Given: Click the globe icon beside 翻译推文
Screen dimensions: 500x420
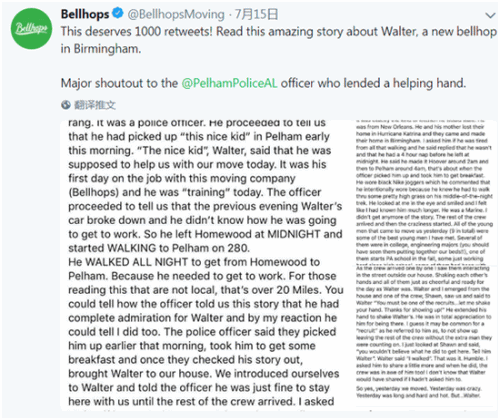Looking at the screenshot, I should coord(66,105).
